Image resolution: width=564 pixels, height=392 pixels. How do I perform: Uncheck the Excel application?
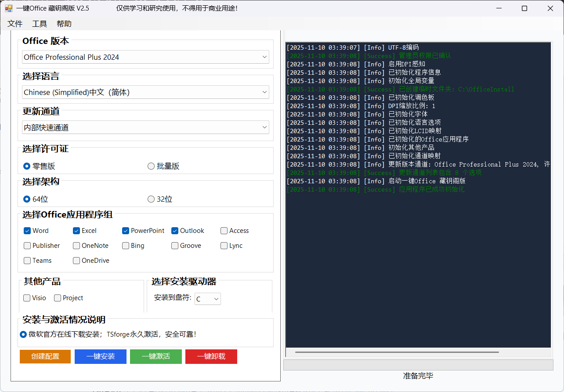coord(76,230)
